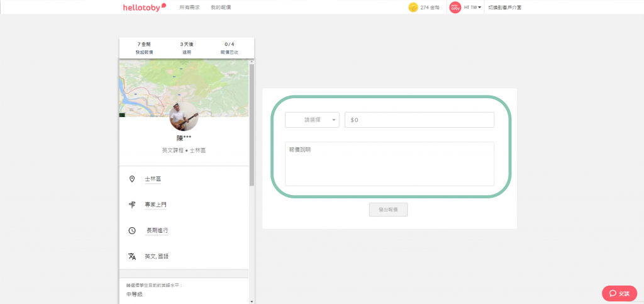The image size is (644, 304).
Task: Click the HT TW account avatar
Action: tap(455, 8)
